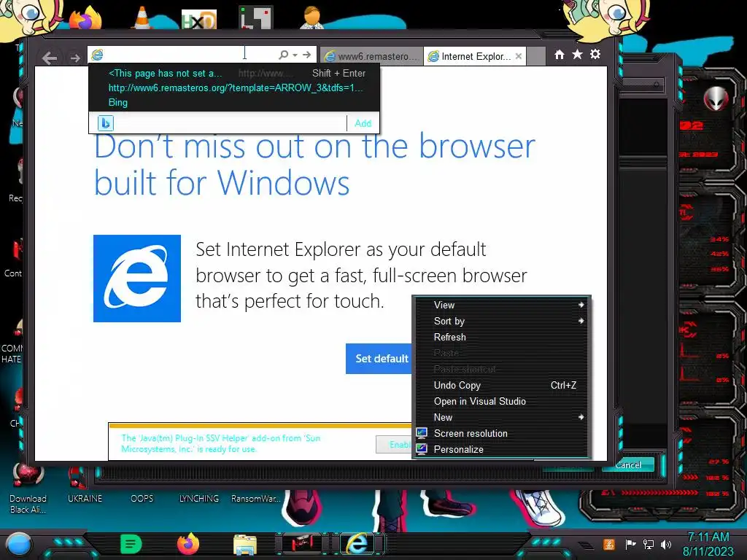
Task: Open the address bar autocomplete dropdown arrow
Action: [295, 55]
